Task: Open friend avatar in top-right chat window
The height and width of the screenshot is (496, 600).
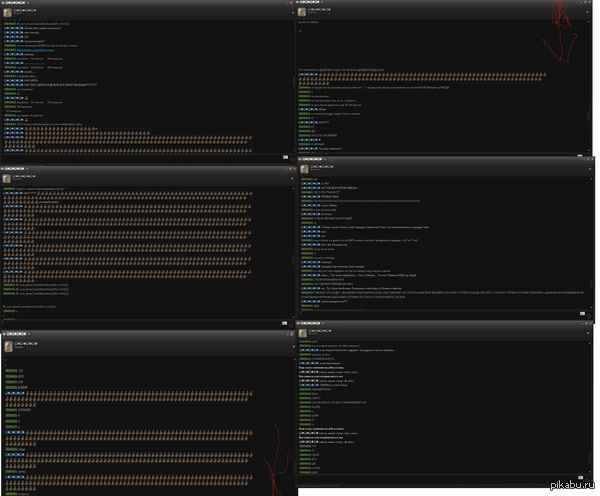Action: tap(302, 12)
